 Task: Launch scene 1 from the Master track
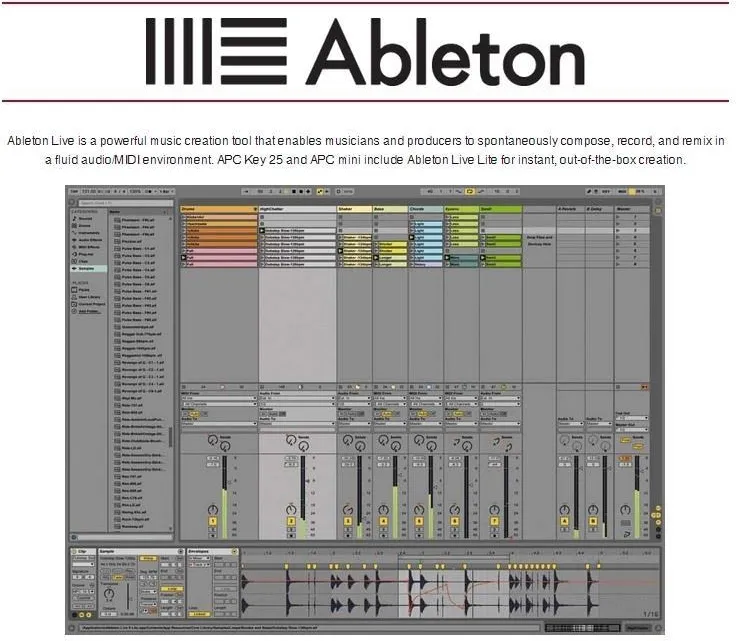(618, 217)
